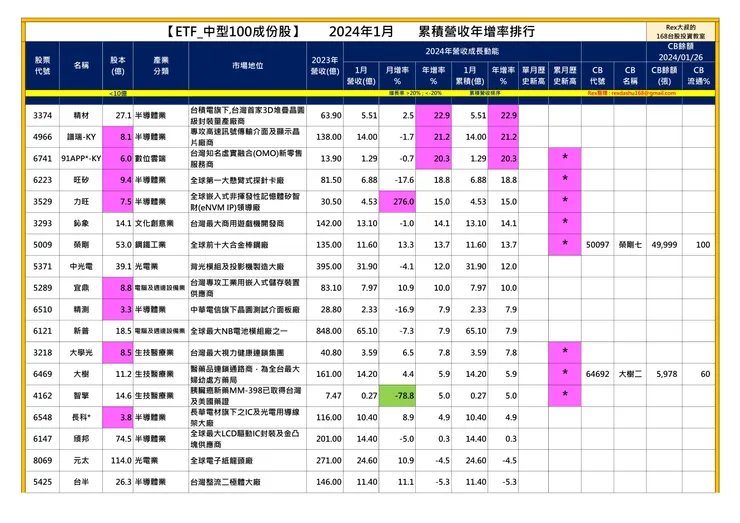The image size is (740, 523).
Task: Click the stock name 中光電
Action: tap(81, 266)
